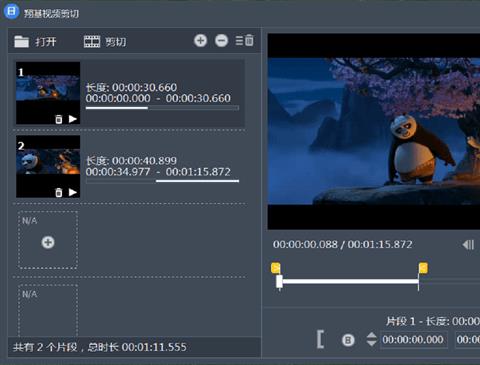This screenshot has height=365, width=480.
Task: Click the film strip icon next to 剪切
Action: pos(92,42)
